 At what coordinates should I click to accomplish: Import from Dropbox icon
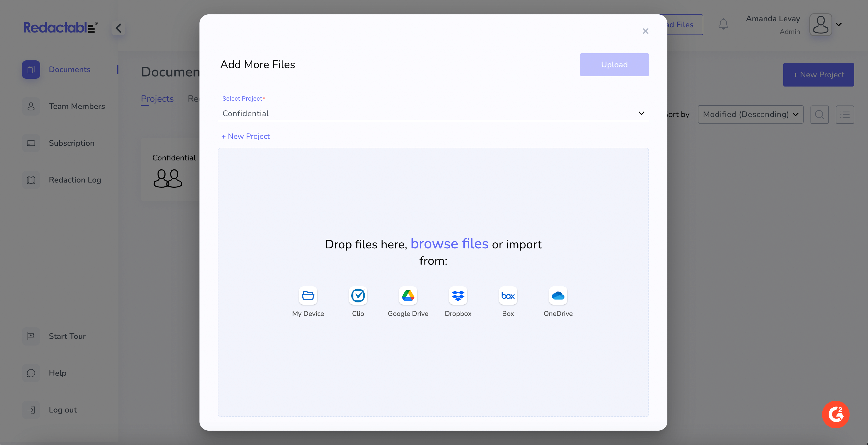point(458,295)
